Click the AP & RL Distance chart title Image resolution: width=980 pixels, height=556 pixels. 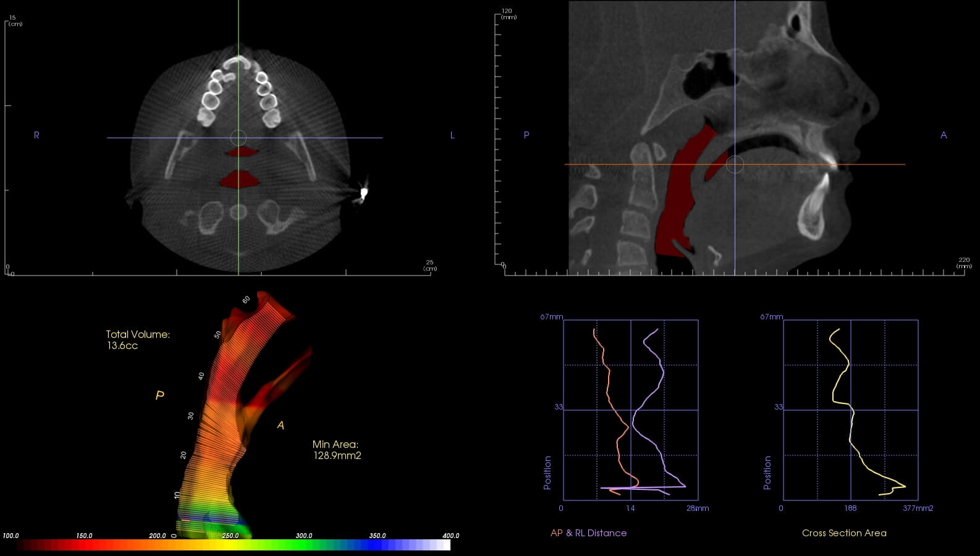[x=588, y=533]
